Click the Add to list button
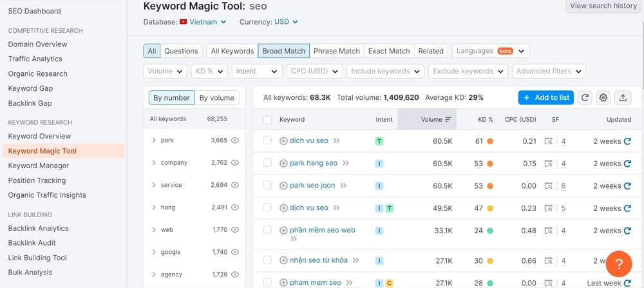 [546, 97]
